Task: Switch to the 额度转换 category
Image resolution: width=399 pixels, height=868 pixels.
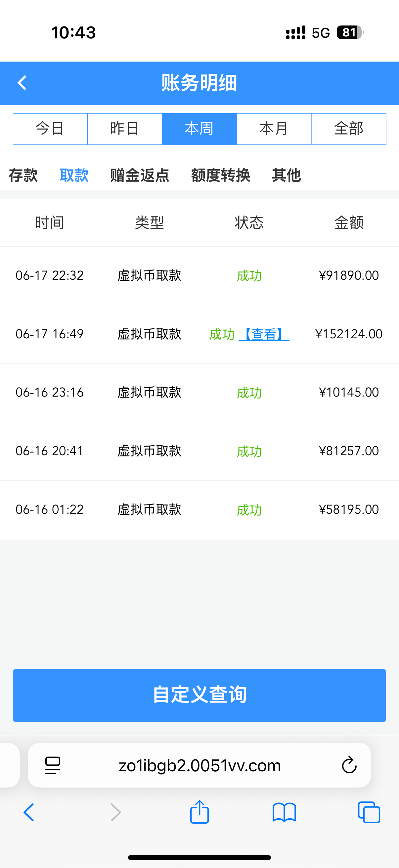Action: point(221,175)
